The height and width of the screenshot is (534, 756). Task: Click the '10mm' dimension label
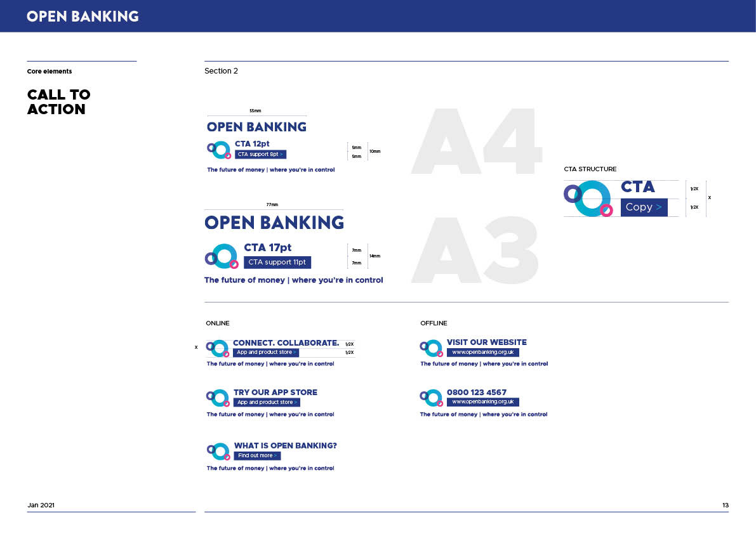[375, 152]
